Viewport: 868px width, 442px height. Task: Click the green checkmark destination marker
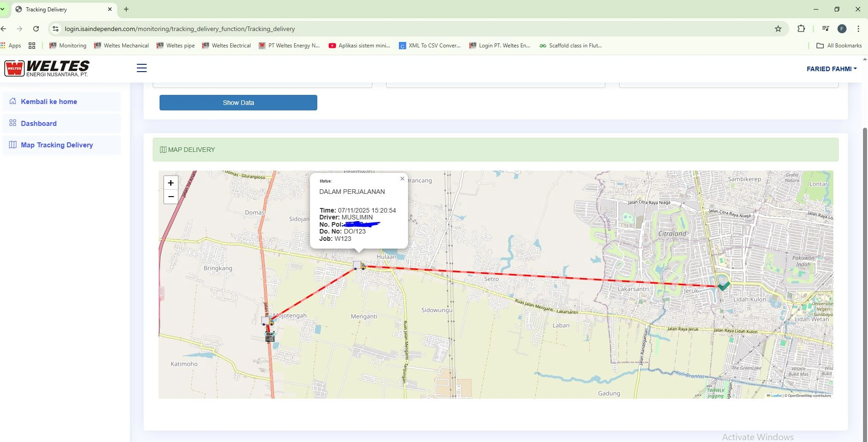click(723, 286)
